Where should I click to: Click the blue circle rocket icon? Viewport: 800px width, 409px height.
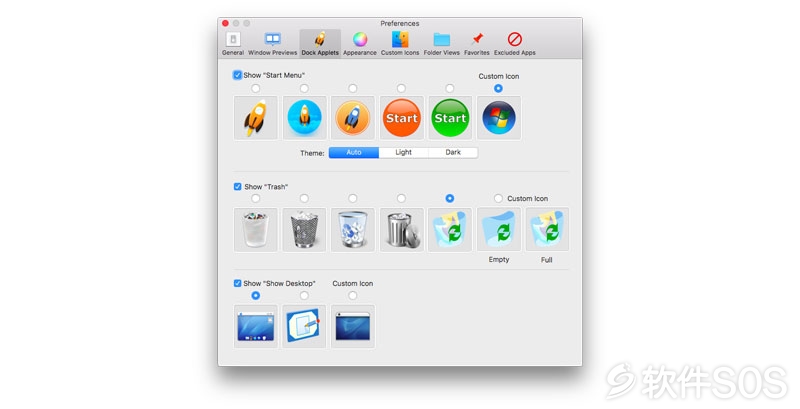(x=304, y=118)
